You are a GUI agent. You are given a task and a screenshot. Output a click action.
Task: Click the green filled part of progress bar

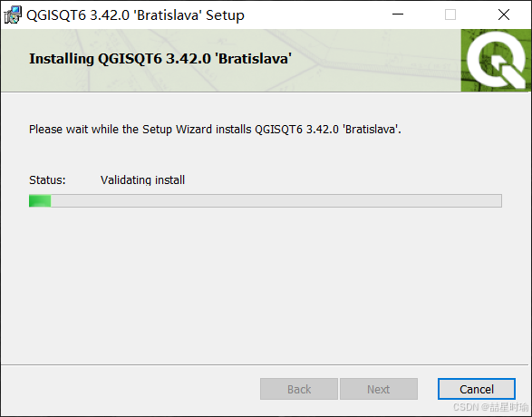(40, 200)
